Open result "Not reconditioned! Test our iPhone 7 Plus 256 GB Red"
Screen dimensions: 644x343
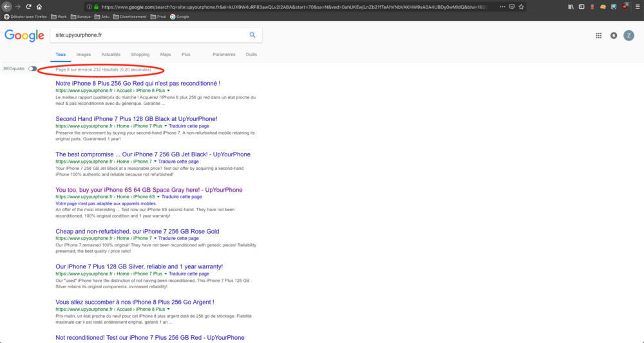coord(150,338)
